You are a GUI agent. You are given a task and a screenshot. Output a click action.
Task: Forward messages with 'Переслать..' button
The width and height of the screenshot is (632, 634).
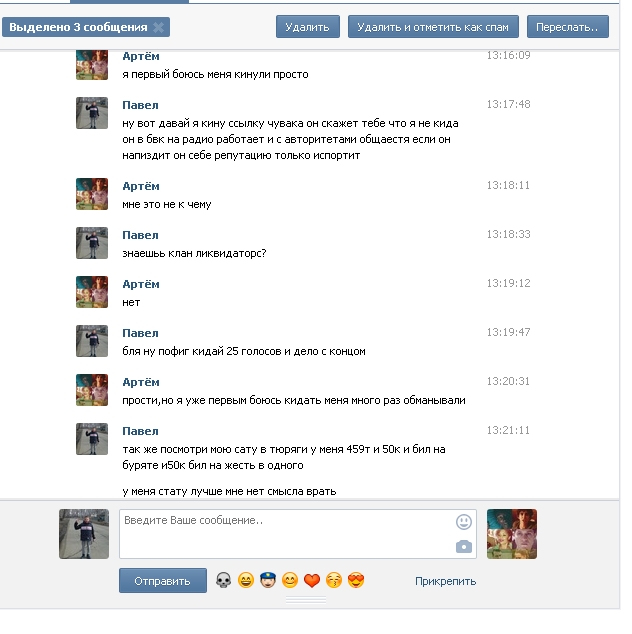click(567, 27)
